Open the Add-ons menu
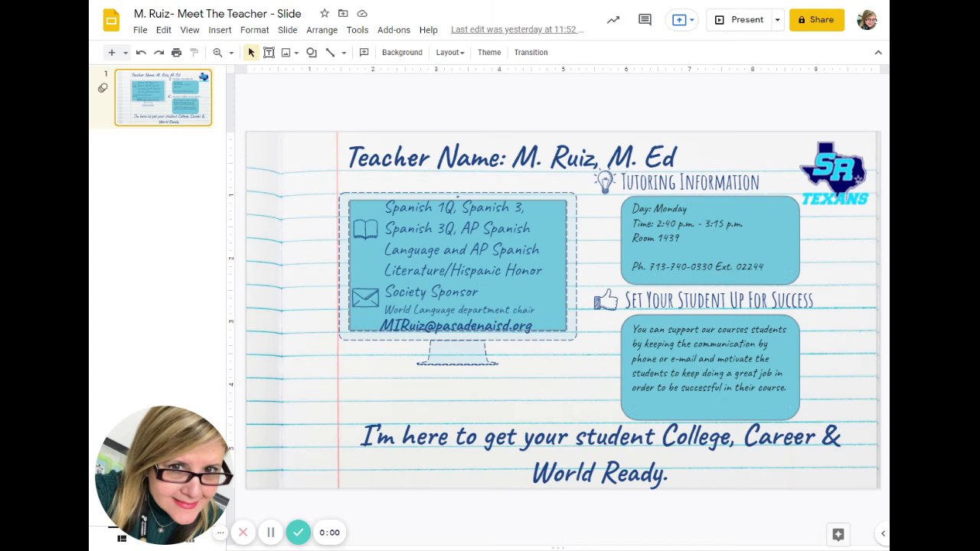Image resolution: width=980 pixels, height=551 pixels. pyautogui.click(x=394, y=30)
